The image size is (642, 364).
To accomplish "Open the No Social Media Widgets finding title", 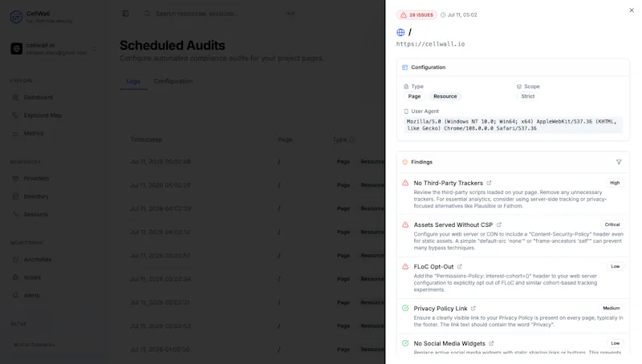I will pos(449,343).
